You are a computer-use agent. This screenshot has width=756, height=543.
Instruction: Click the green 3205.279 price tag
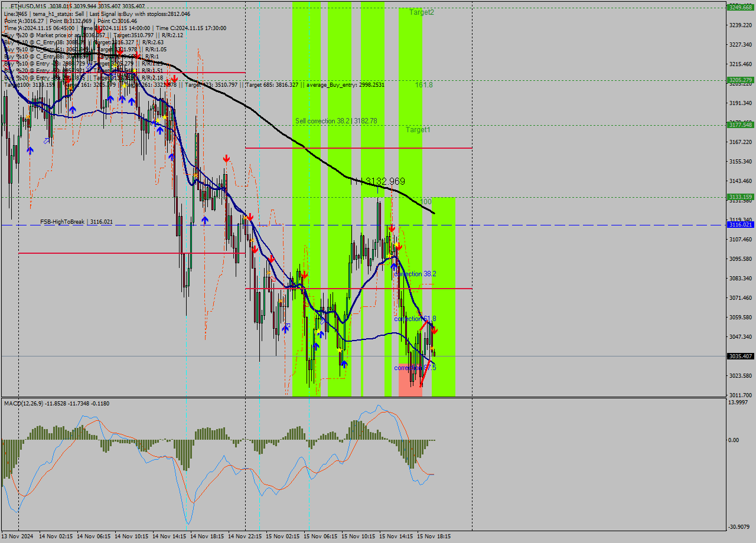[x=740, y=80]
